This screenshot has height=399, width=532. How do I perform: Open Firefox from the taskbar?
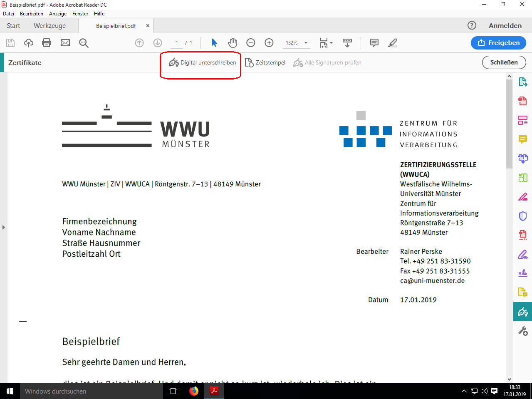(x=193, y=391)
